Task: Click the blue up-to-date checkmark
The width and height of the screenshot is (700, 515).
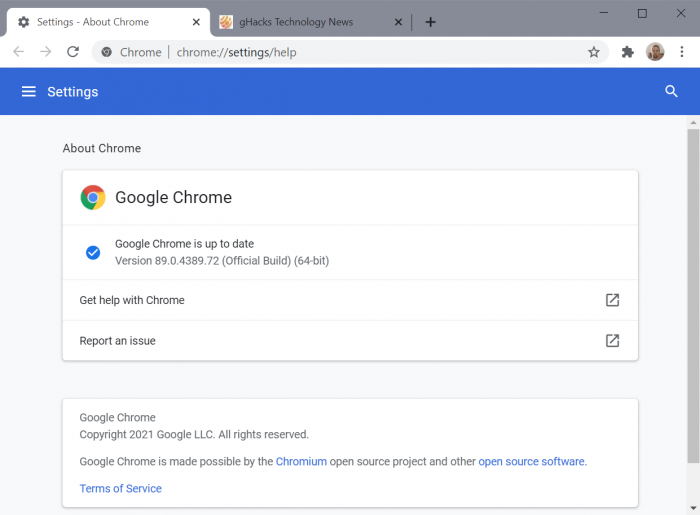Action: pyautogui.click(x=93, y=252)
